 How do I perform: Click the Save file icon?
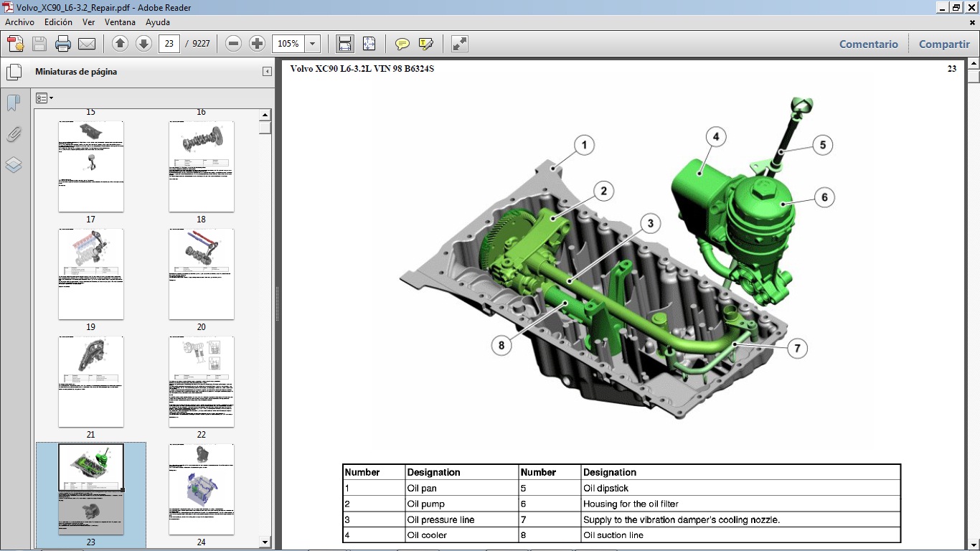(x=39, y=44)
